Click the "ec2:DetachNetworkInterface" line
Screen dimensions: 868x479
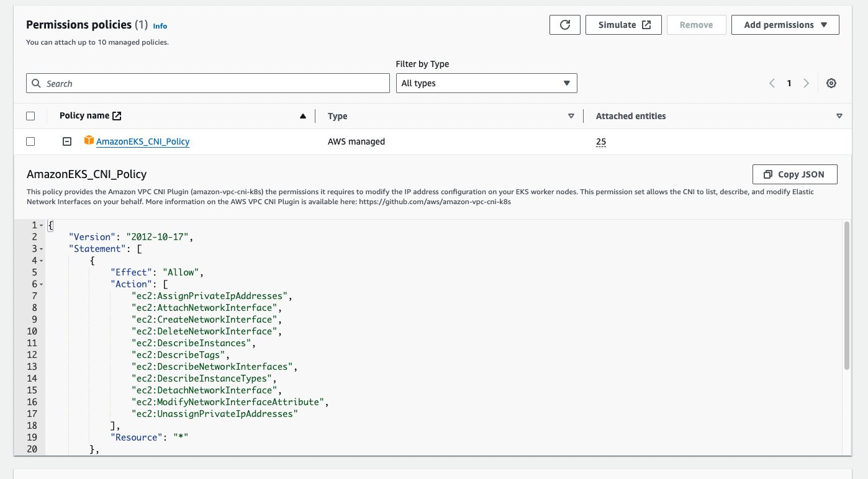click(x=206, y=390)
